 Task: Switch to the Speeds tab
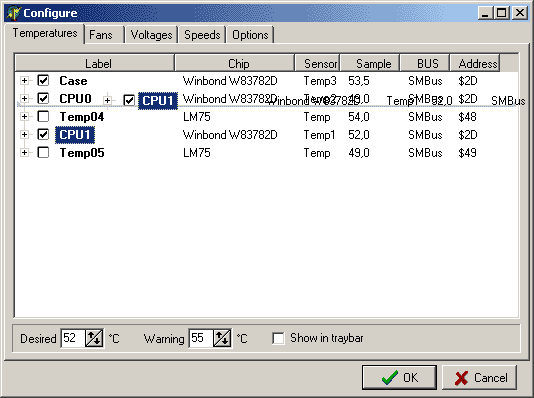202,35
